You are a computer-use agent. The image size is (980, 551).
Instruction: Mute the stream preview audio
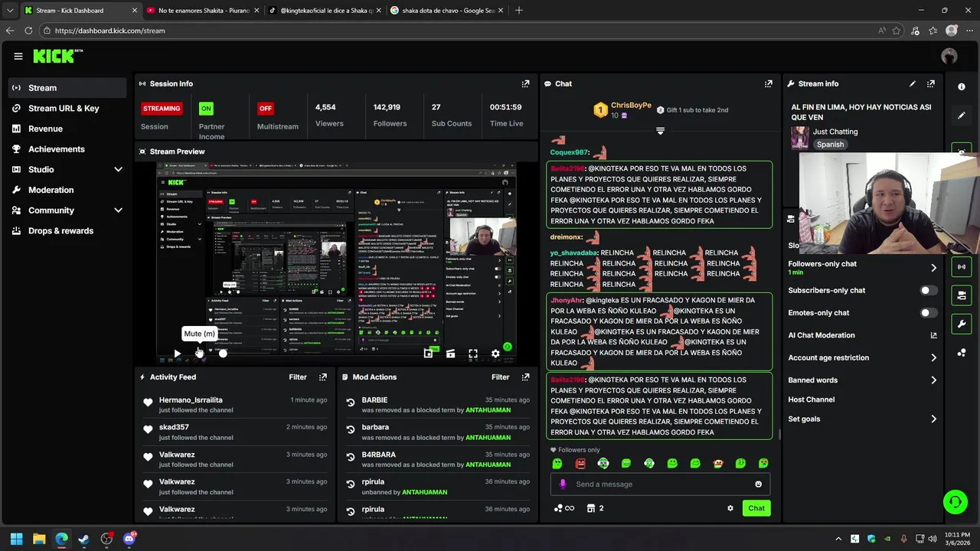(199, 354)
